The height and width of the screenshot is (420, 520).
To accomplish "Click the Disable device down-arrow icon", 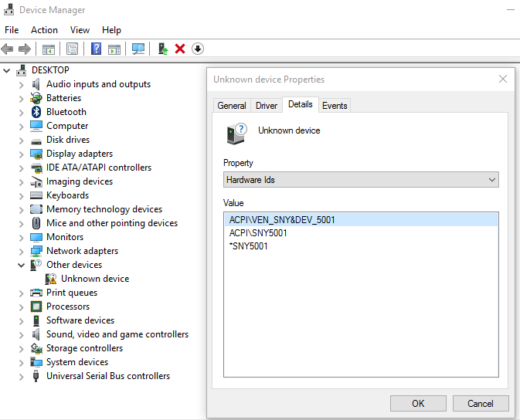I will click(198, 49).
